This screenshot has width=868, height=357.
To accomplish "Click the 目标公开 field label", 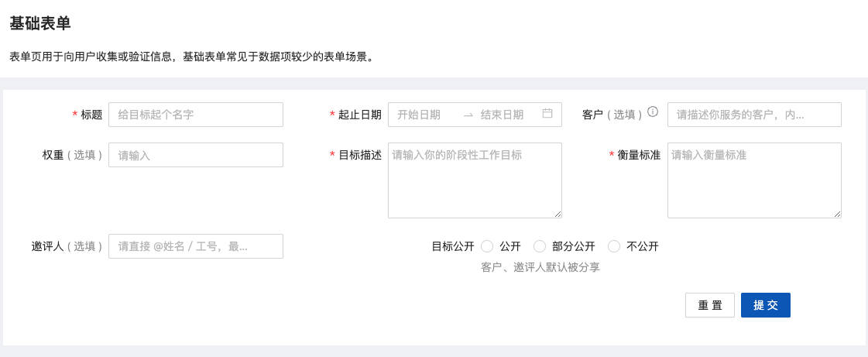I will [452, 246].
